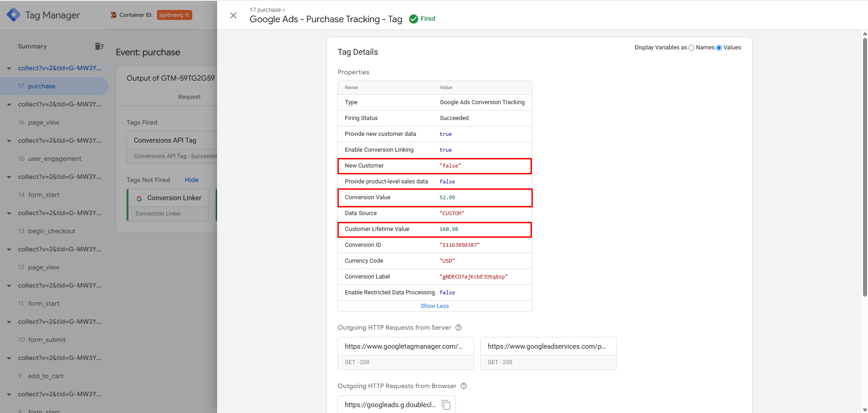Copy the googleads doubleclick request URL
This screenshot has width=868, height=413.
(446, 405)
